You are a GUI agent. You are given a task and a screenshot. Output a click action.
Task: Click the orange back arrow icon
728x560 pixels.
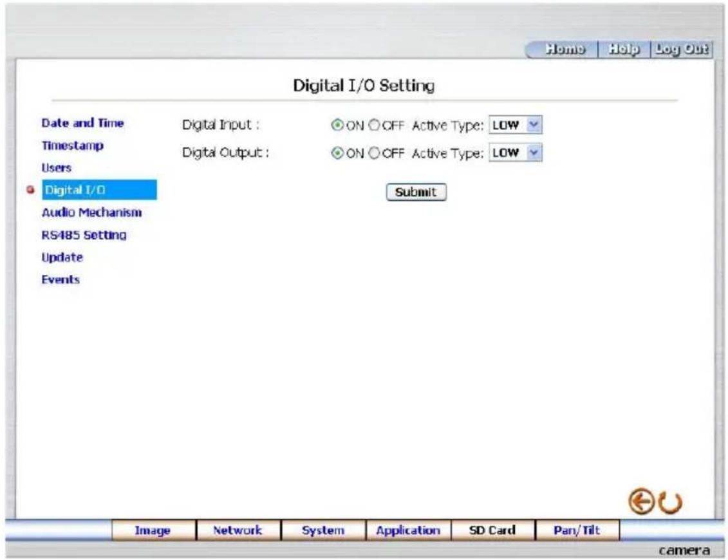[641, 501]
